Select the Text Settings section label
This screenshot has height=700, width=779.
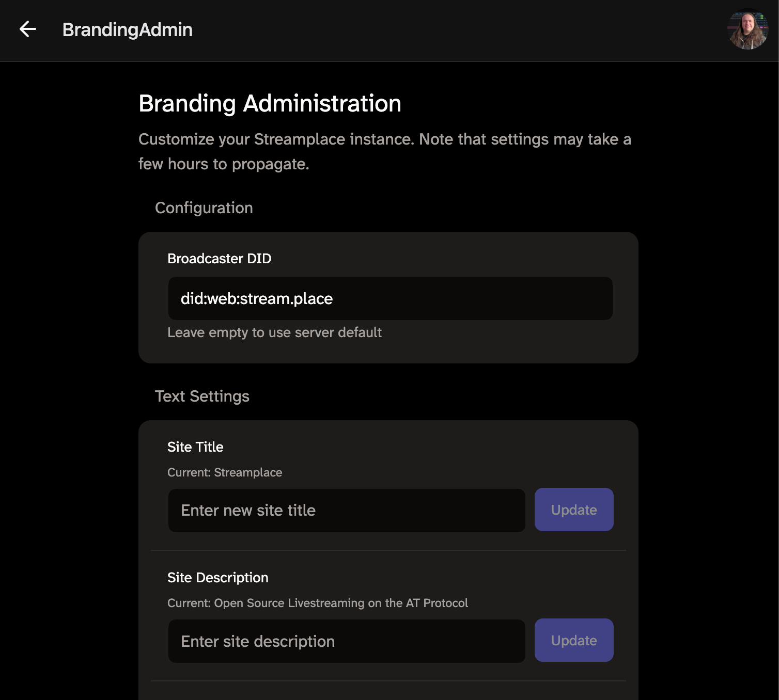click(202, 396)
